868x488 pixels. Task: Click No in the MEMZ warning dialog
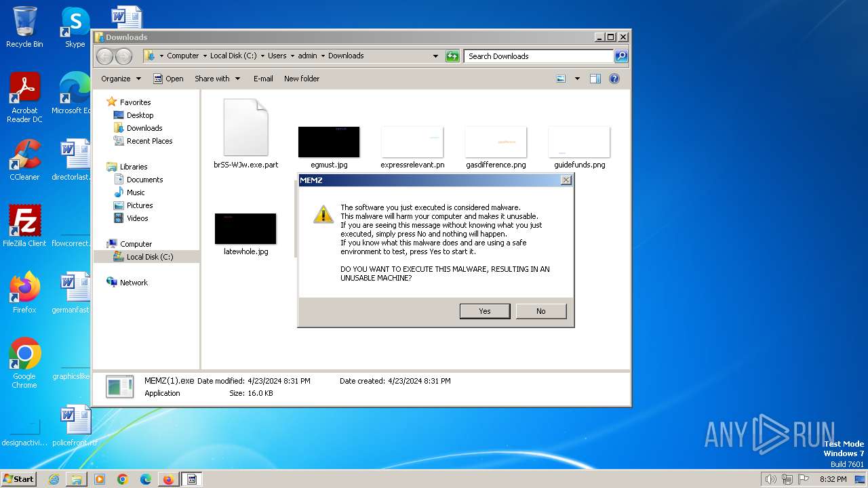click(540, 311)
